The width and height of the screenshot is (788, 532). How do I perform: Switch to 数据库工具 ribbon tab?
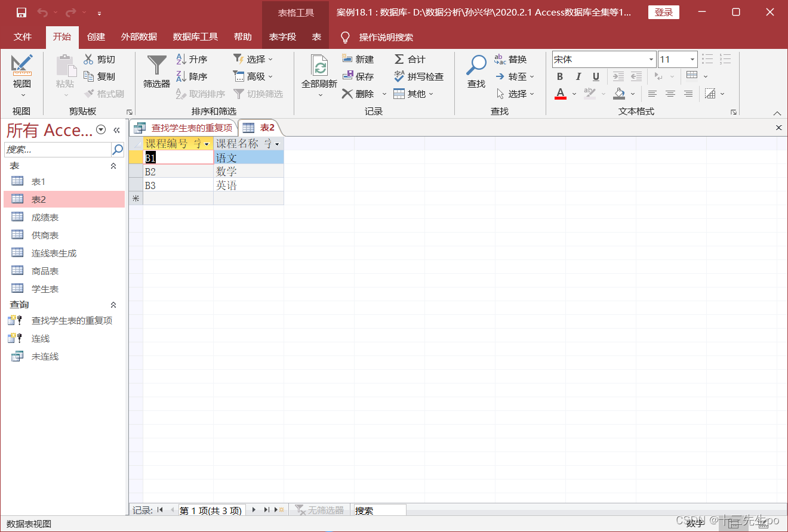point(195,37)
